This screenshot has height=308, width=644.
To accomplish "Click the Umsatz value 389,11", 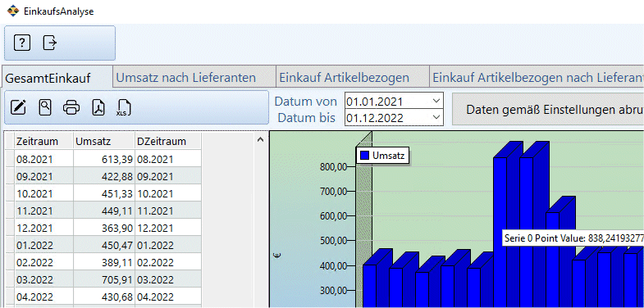I will (x=104, y=262).
